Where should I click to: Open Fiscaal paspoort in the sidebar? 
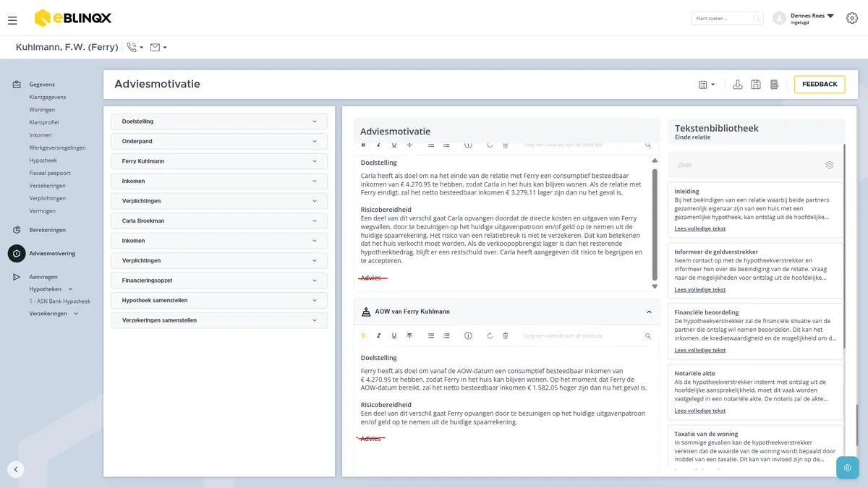50,174
